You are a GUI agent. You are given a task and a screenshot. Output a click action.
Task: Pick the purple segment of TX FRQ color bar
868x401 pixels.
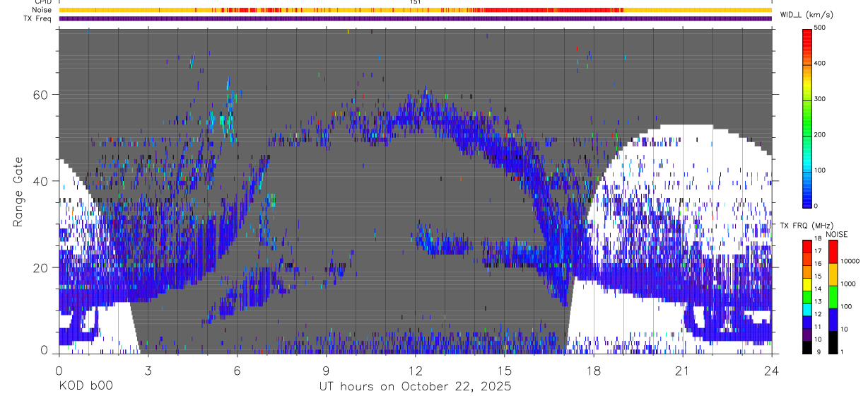pyautogui.click(x=807, y=335)
